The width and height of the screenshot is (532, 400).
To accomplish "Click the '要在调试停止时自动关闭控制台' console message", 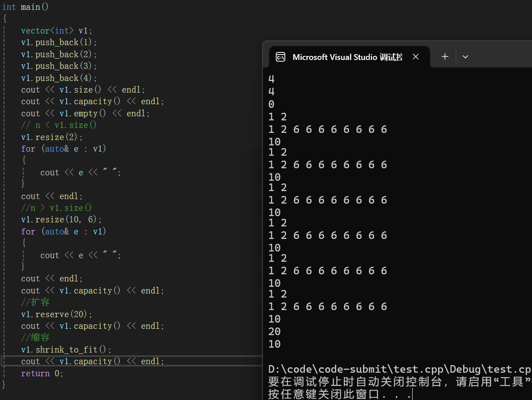I will [x=355, y=382].
